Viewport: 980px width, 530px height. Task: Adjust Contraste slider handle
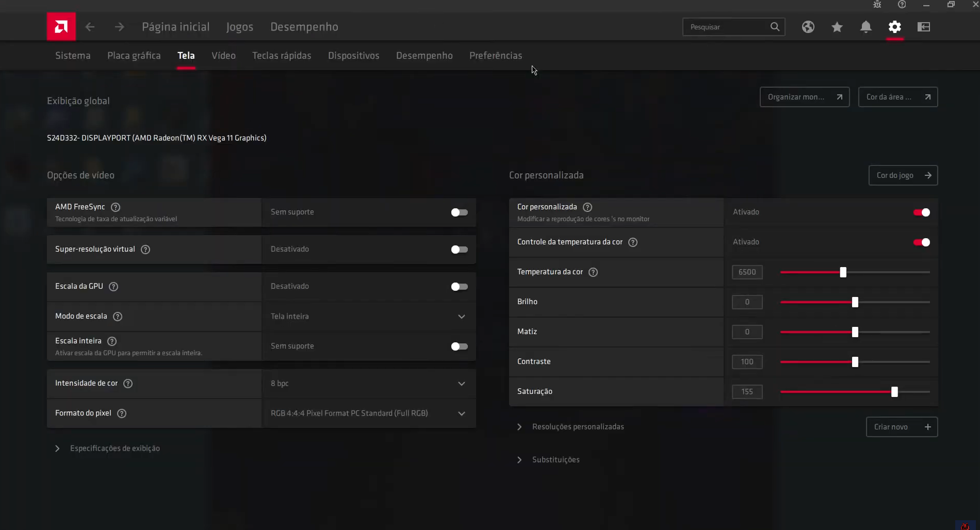855,362
